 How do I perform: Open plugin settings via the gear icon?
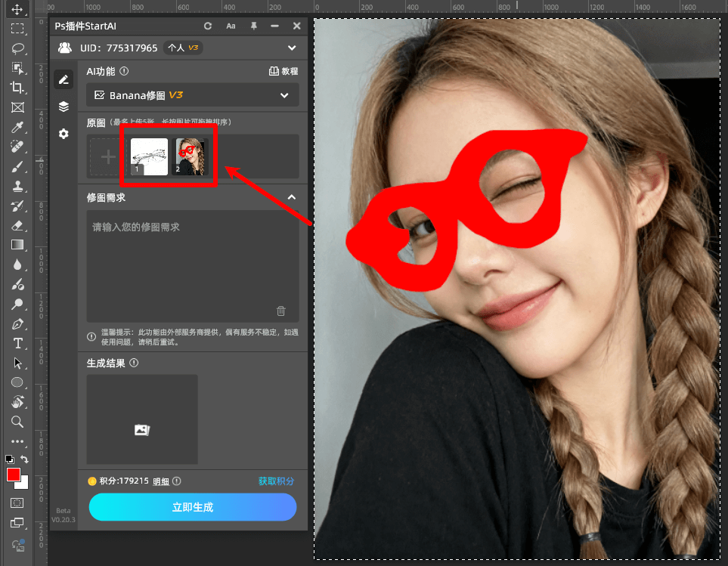click(64, 134)
